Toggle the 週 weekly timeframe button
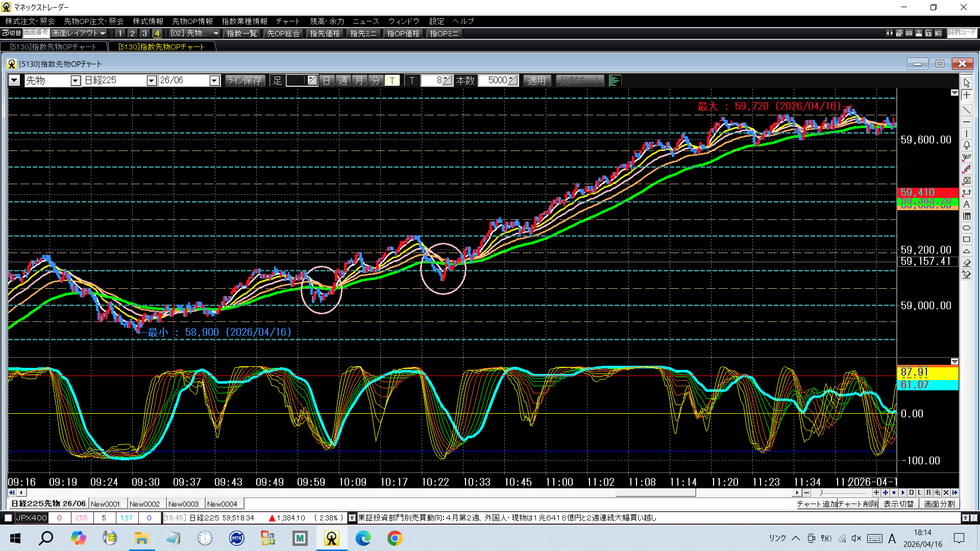The image size is (980, 551). point(343,81)
